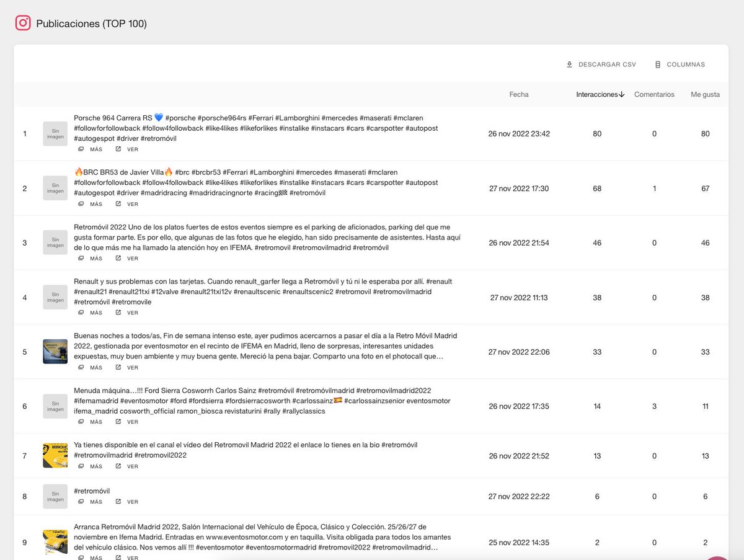Click the date 25 nov 2022 14:35

(x=519, y=543)
